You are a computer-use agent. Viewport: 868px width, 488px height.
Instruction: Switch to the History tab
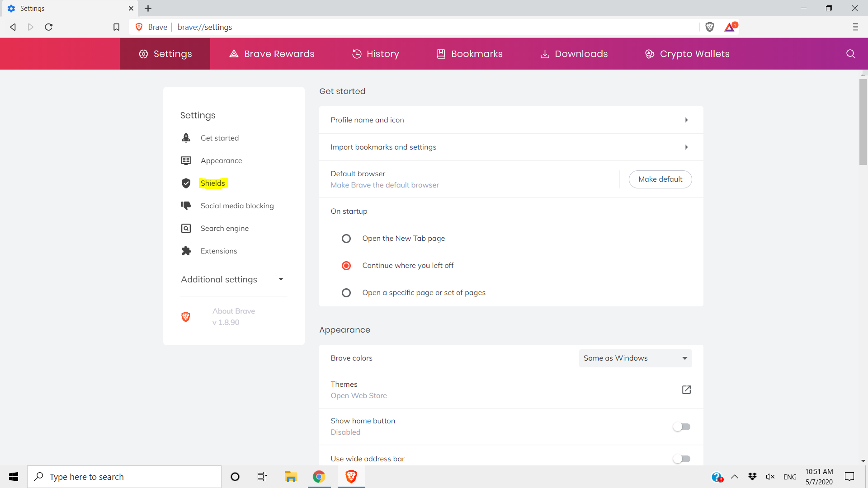pos(376,54)
